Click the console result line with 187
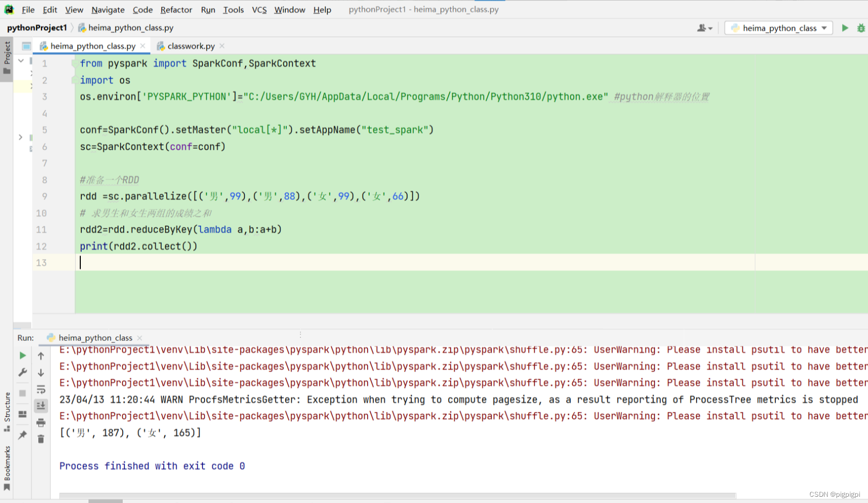The width and height of the screenshot is (868, 503). pos(130,433)
